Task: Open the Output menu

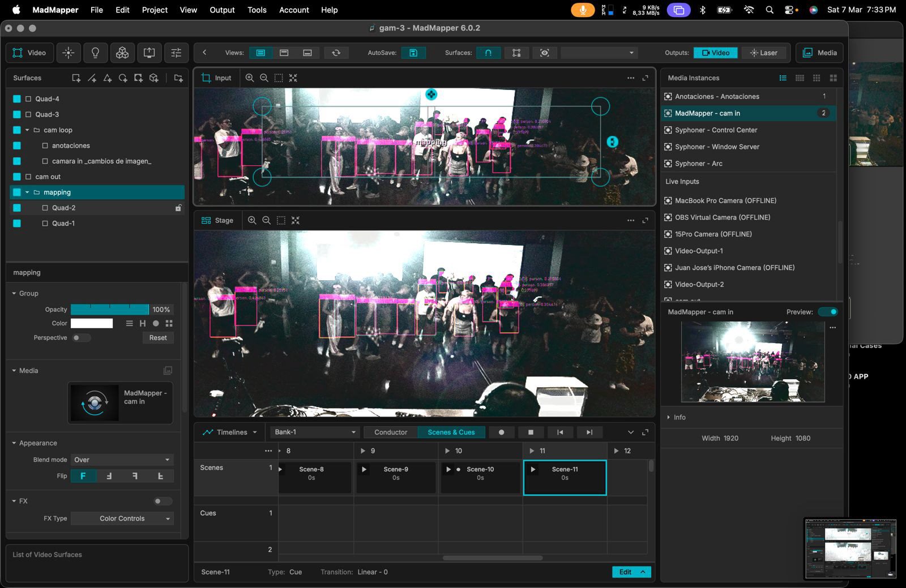Action: coord(222,10)
